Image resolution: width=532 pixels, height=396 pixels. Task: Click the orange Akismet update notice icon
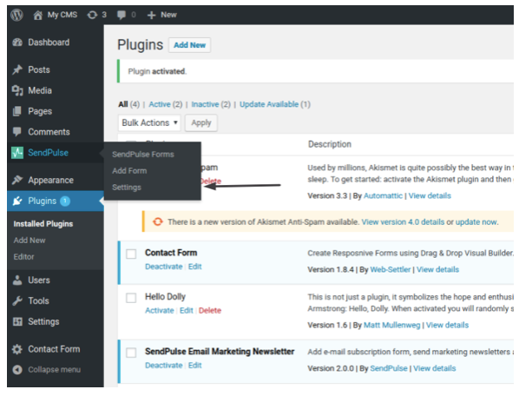click(157, 221)
